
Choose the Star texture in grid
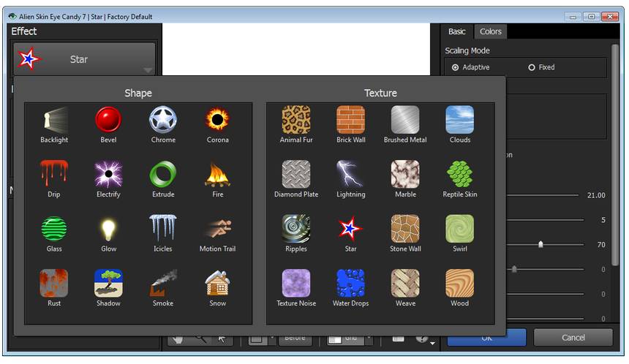350,234
